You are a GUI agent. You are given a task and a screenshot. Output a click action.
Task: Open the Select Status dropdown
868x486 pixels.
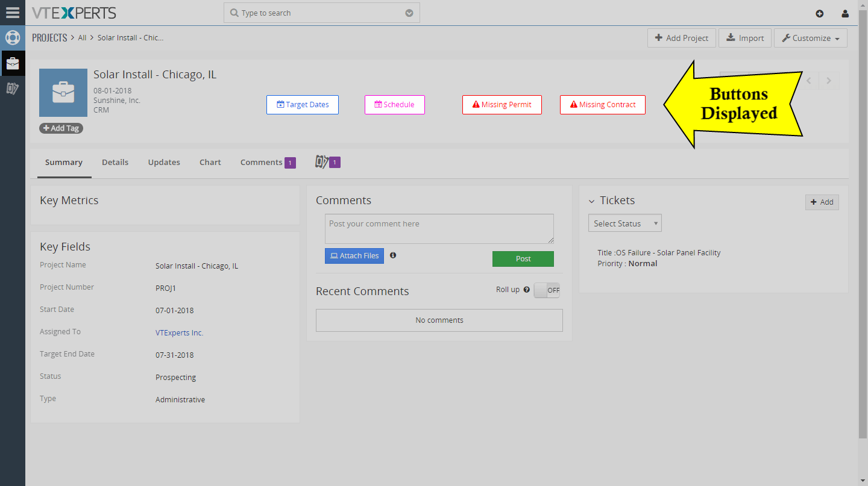pos(624,223)
